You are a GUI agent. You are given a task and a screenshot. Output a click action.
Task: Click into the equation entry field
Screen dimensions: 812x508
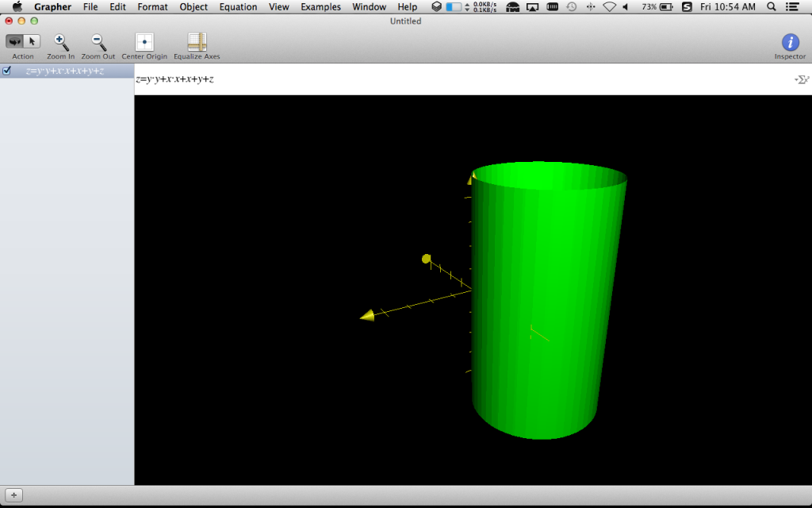[x=460, y=79]
